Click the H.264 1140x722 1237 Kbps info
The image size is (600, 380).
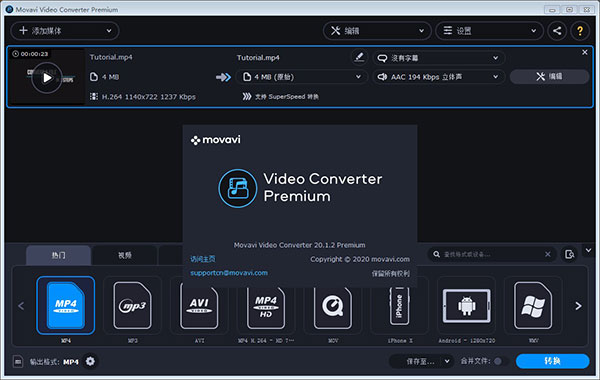click(148, 97)
